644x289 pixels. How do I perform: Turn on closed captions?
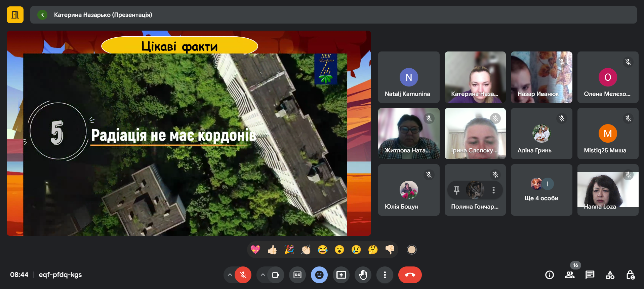297,275
